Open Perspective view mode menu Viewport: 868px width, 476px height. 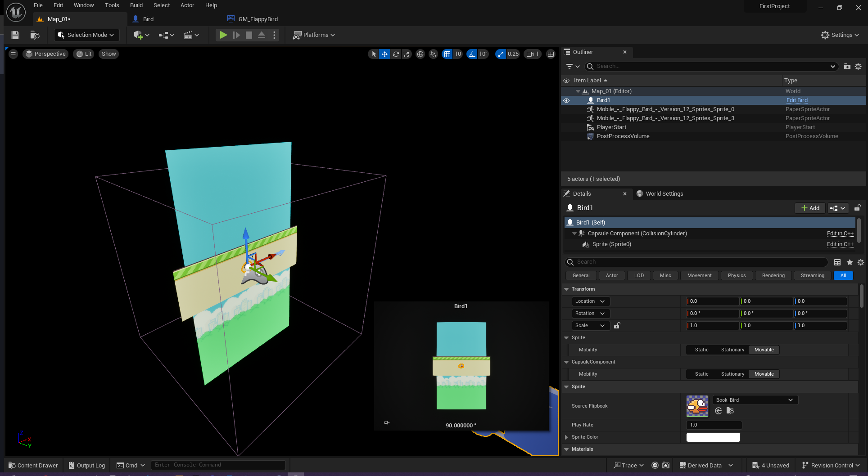click(x=45, y=54)
